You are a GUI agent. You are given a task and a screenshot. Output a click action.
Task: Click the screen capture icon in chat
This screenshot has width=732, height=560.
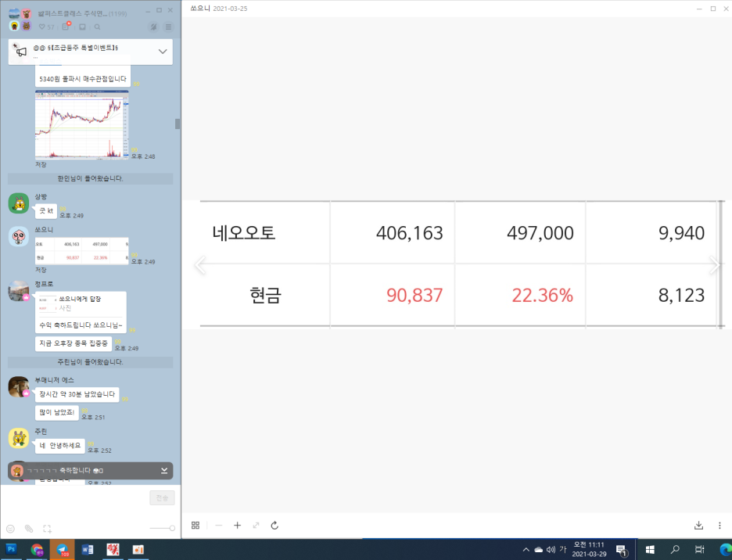(x=47, y=529)
